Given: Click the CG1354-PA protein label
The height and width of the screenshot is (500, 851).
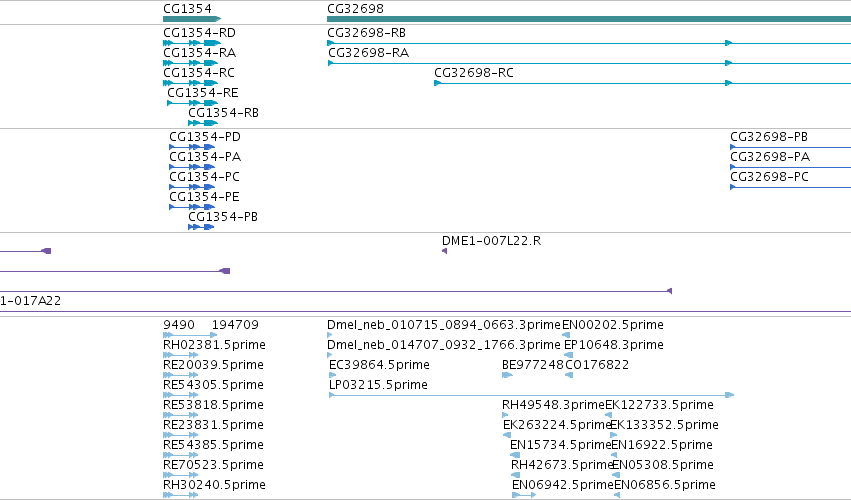Looking at the screenshot, I should (205, 157).
